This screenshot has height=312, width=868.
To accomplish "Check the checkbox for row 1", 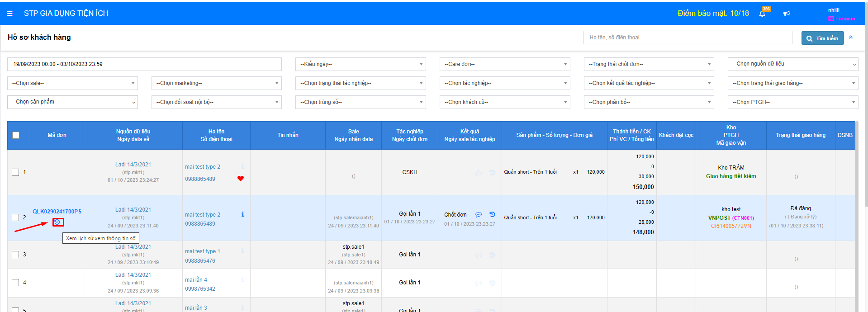I will click(15, 172).
